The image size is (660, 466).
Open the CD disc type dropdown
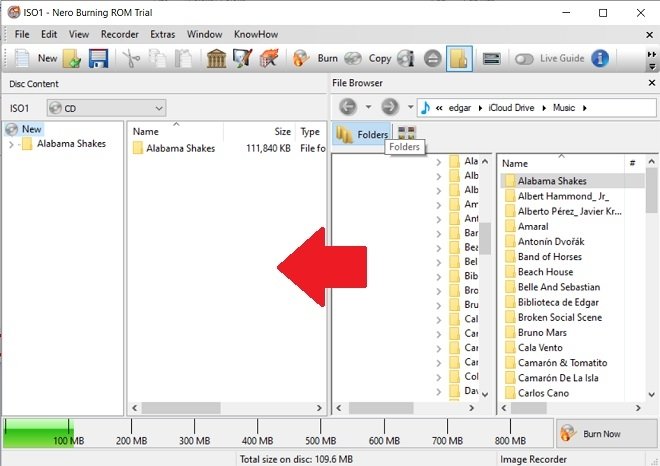[106, 108]
